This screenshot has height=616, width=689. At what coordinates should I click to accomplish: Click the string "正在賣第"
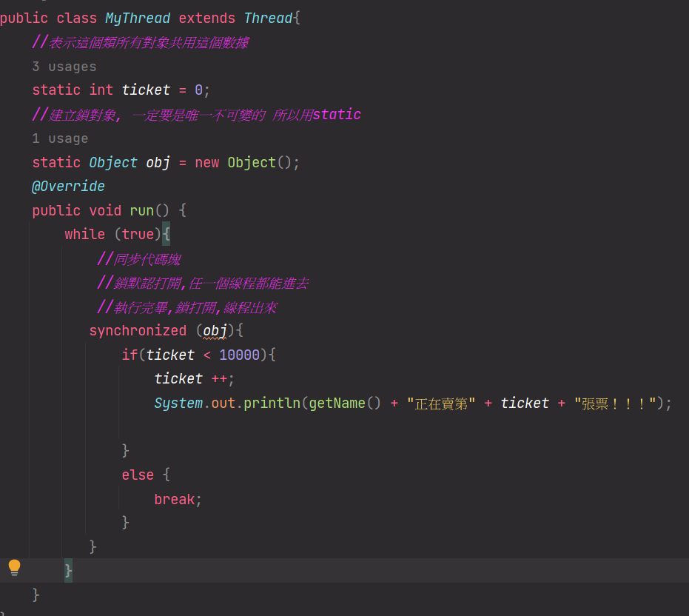tap(441, 404)
